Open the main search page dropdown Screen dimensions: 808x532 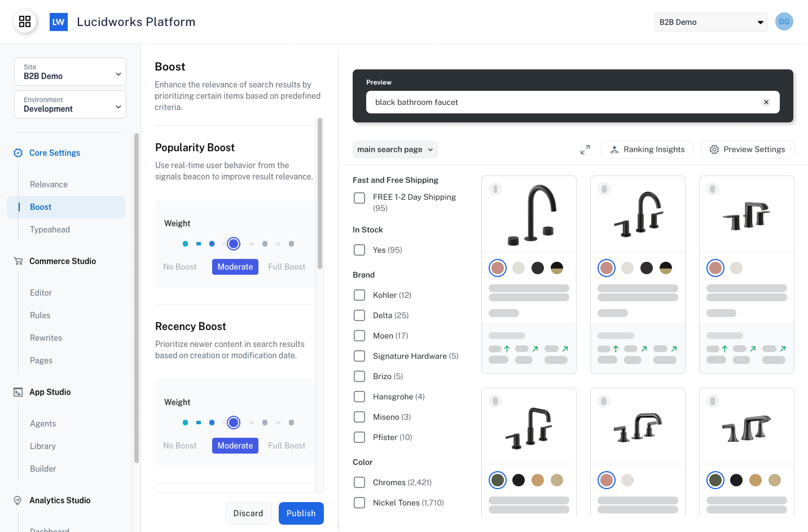[x=396, y=150]
